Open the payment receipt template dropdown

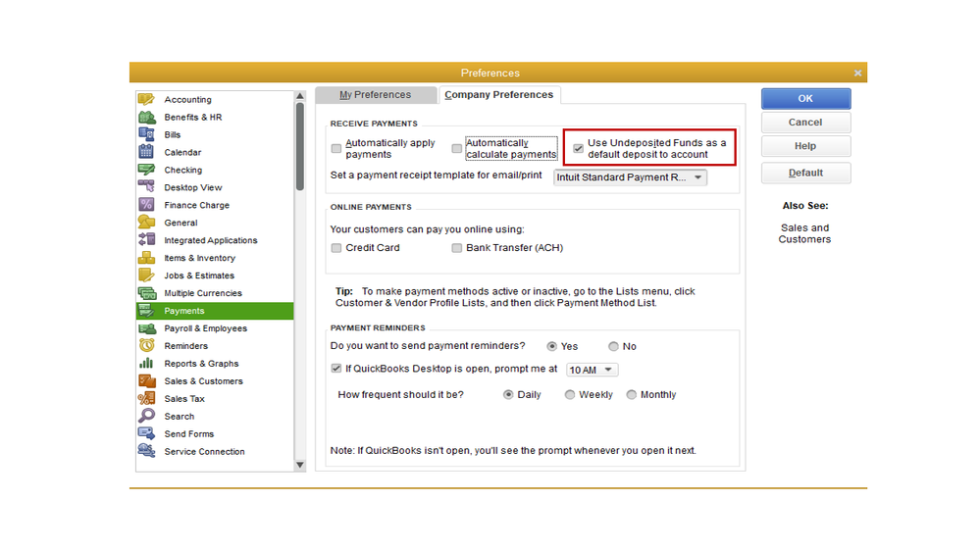point(630,177)
